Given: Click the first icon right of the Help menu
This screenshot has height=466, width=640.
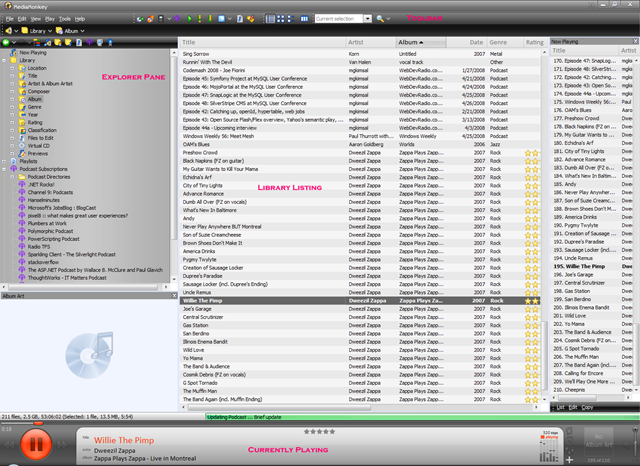Looking at the screenshot, I should pos(140,19).
